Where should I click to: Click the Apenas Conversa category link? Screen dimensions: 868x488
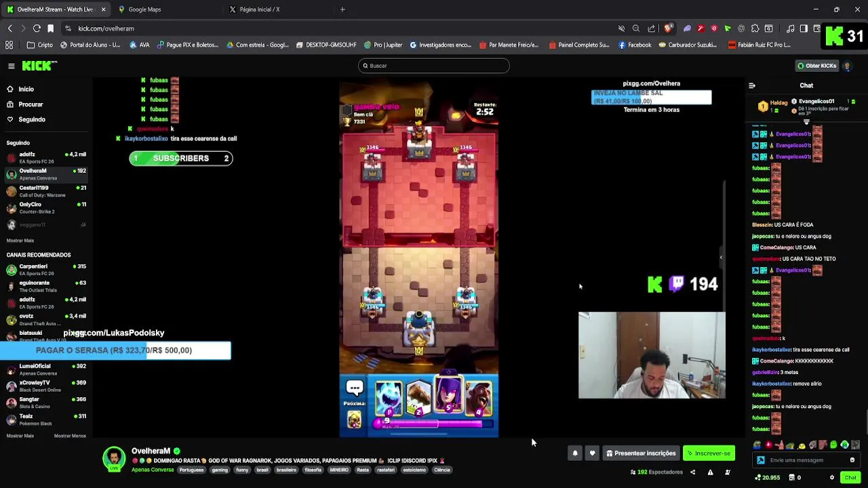[153, 470]
